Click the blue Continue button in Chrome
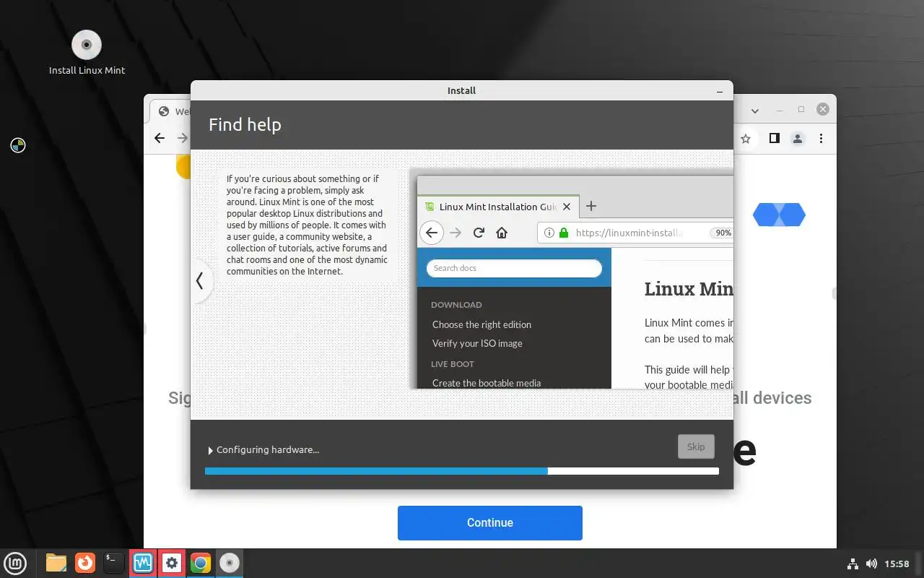This screenshot has height=578, width=924. click(x=490, y=522)
